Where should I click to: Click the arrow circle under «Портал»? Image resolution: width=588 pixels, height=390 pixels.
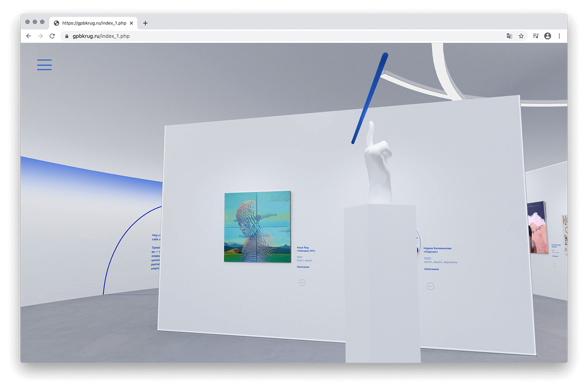click(x=430, y=286)
